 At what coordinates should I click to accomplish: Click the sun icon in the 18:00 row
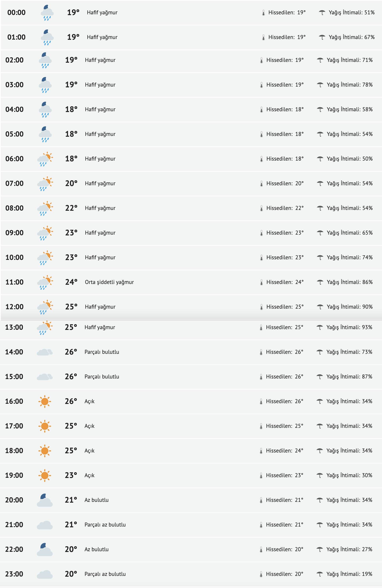[45, 451]
